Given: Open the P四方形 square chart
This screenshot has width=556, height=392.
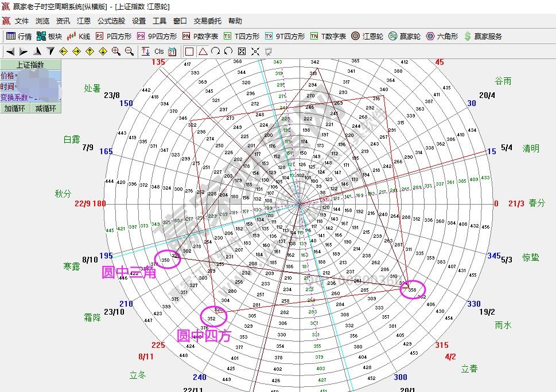Looking at the screenshot, I should coord(112,36).
